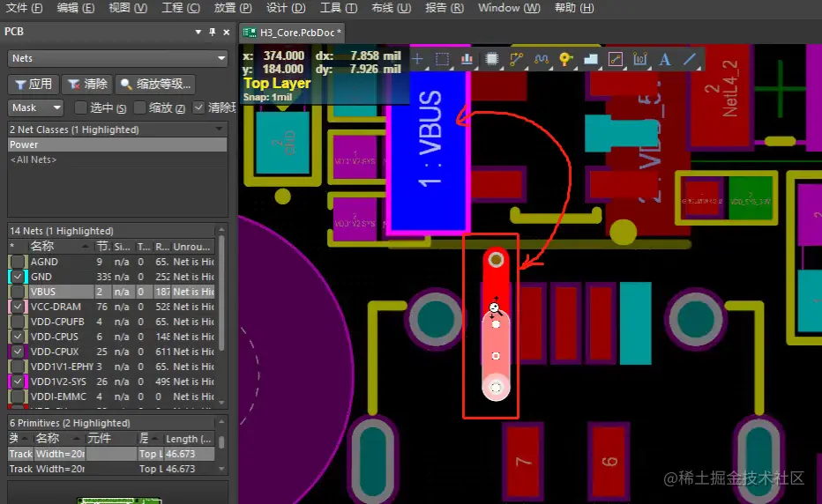Click the H3_Core.PcbDoc document icon
Viewport: 822px width, 504px height.
point(250,33)
